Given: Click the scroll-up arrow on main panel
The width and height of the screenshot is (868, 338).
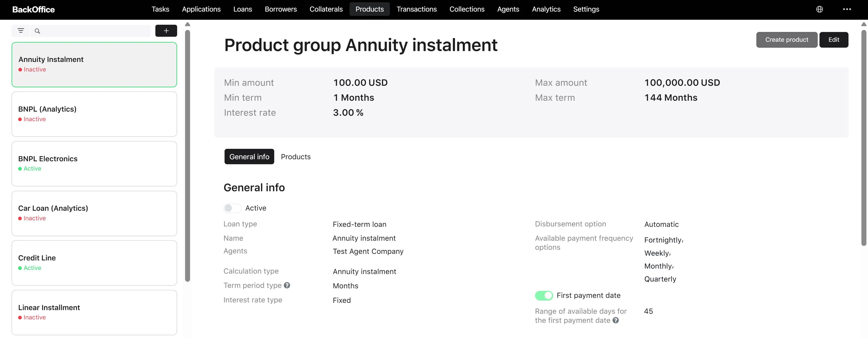Looking at the screenshot, I should pos(863,24).
